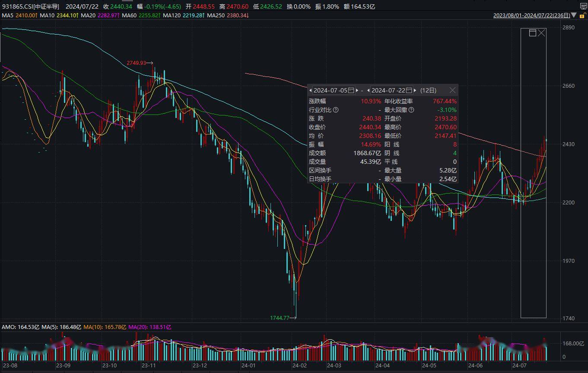Click the volume MA(20): 138.51亿 label
Image resolution: width=588 pixels, height=373 pixels.
149,327
